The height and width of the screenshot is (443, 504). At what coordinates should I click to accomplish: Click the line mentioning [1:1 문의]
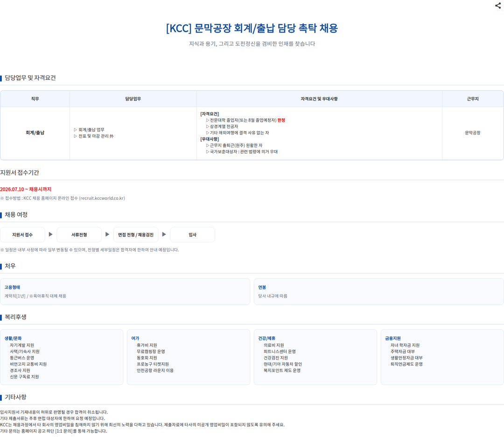click(54, 431)
